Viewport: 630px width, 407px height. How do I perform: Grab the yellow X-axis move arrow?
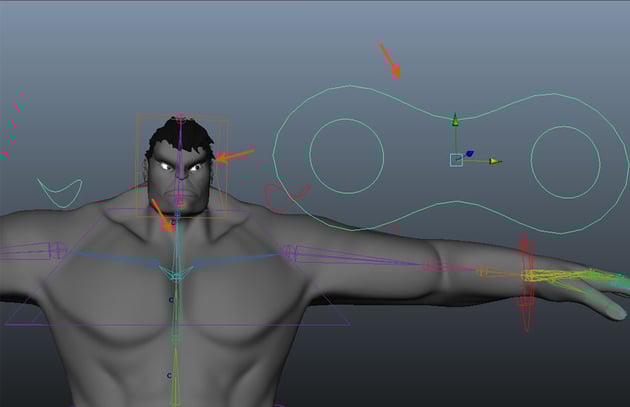pyautogui.click(x=495, y=161)
